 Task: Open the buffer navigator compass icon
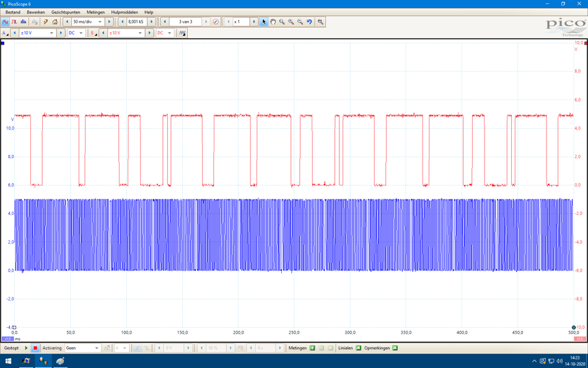(216, 22)
